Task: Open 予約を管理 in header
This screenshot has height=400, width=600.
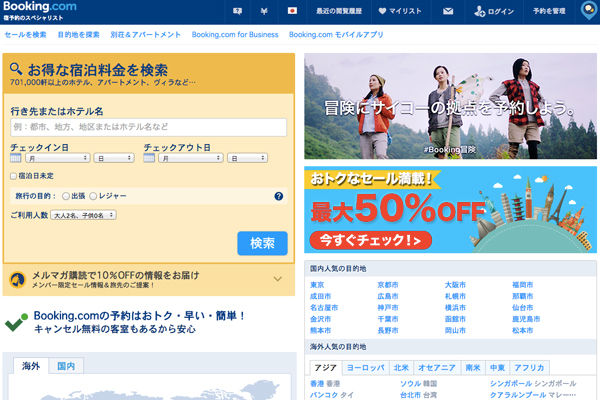Action: tap(549, 11)
